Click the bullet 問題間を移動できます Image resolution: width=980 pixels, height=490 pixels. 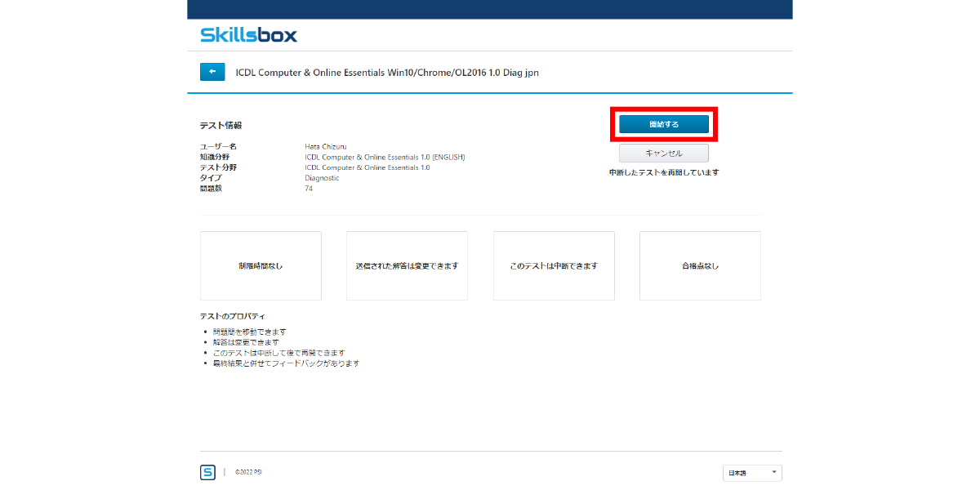point(249,332)
